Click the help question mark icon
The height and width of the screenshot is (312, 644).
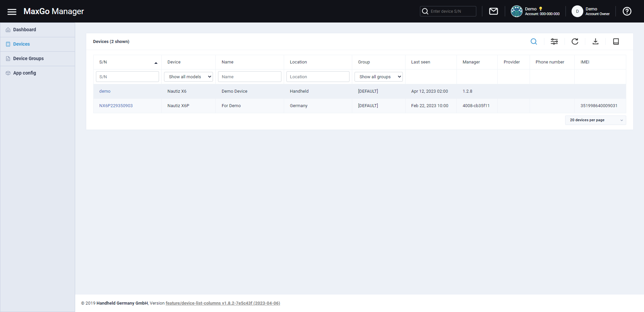click(x=627, y=11)
